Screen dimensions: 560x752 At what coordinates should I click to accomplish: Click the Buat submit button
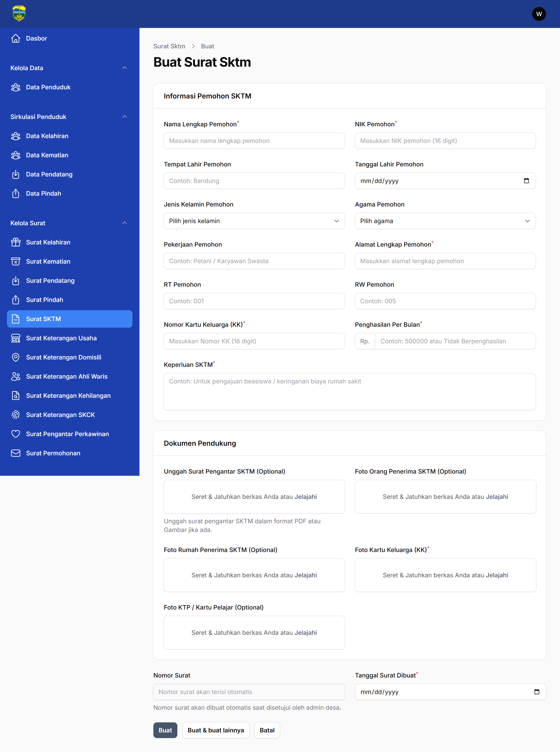click(x=165, y=730)
